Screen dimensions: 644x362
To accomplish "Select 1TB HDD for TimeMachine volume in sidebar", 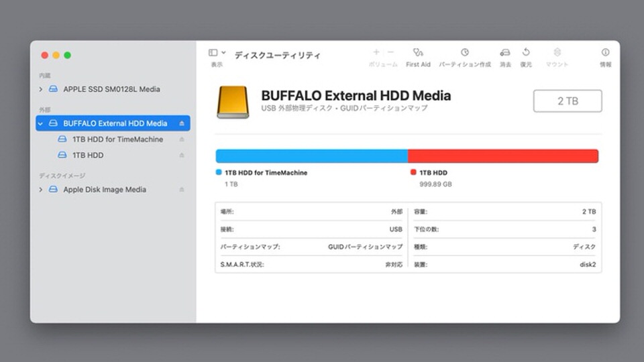I will 117,139.
